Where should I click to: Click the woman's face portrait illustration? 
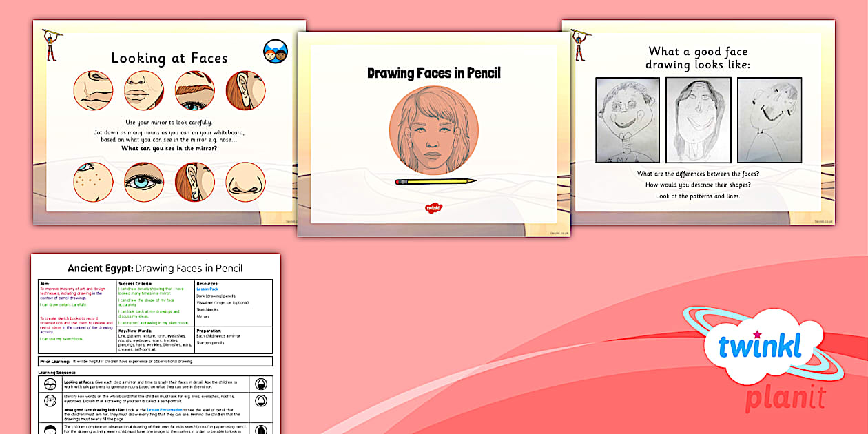click(433, 130)
